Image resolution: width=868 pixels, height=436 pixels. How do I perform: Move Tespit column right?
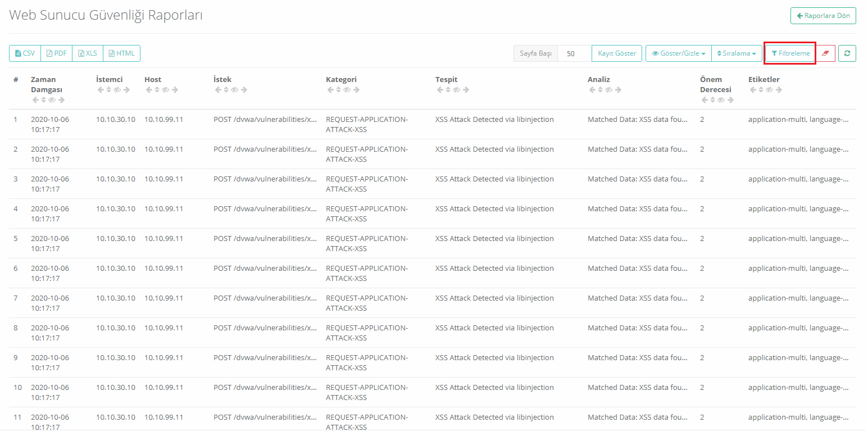[x=466, y=90]
